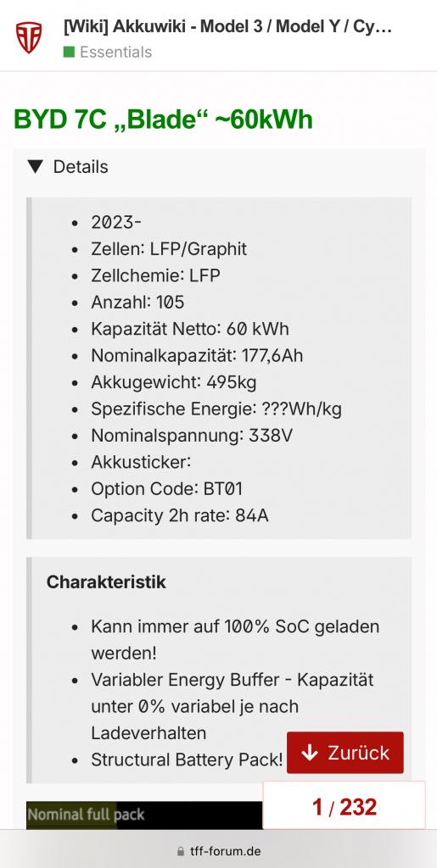Click the Kapazität Netto: 60 kWh entry
Screen dimensions: 437x868
(190, 330)
